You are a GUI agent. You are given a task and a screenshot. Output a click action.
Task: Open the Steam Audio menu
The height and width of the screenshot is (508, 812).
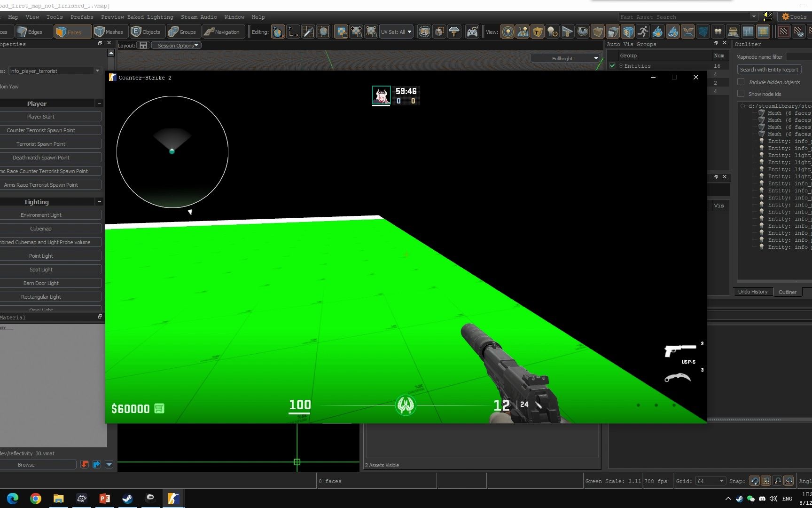(199, 17)
